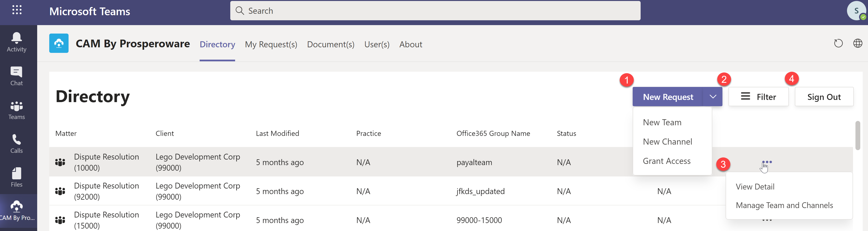Screen dimensions: 868x231
Task: Select New Team from dropdown
Action: pyautogui.click(x=662, y=123)
